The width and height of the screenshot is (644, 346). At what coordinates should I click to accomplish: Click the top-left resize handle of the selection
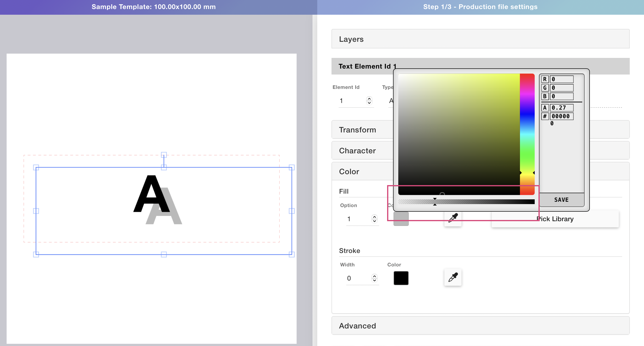pyautogui.click(x=36, y=168)
